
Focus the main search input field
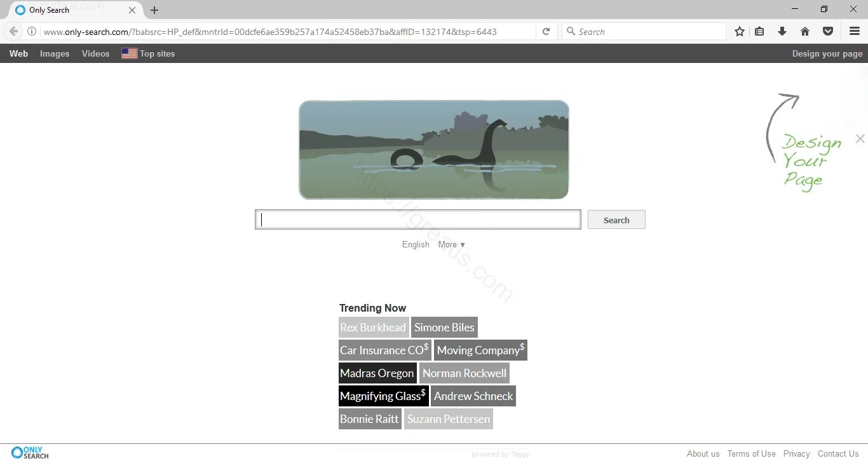coord(418,219)
